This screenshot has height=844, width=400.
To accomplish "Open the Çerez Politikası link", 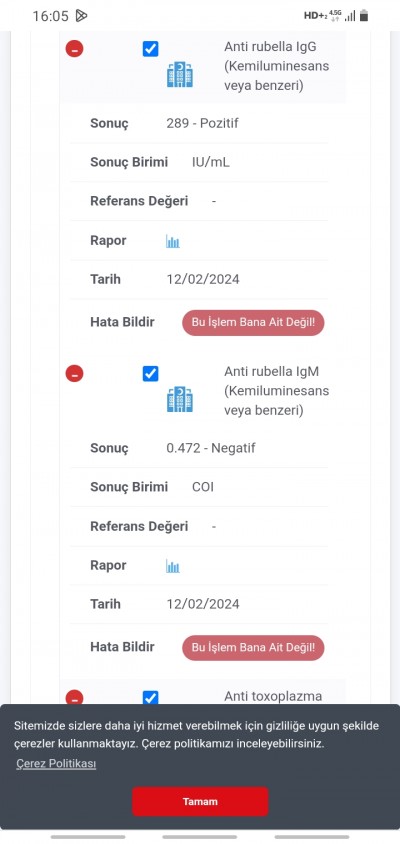I will tap(56, 763).
